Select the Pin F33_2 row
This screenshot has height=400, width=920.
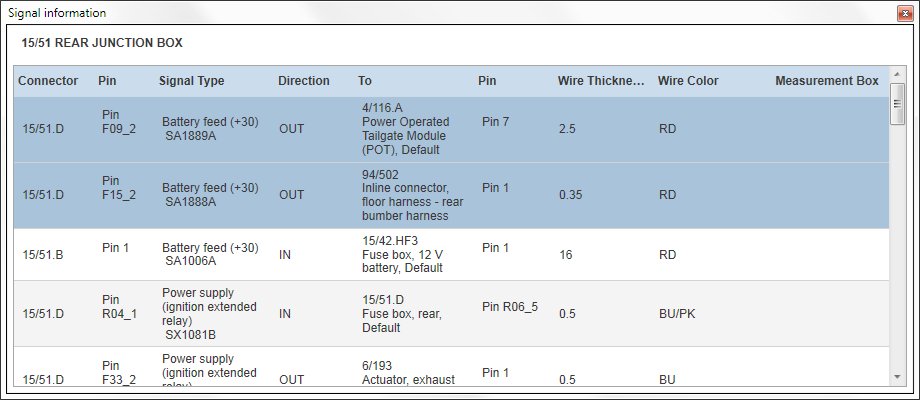452,366
